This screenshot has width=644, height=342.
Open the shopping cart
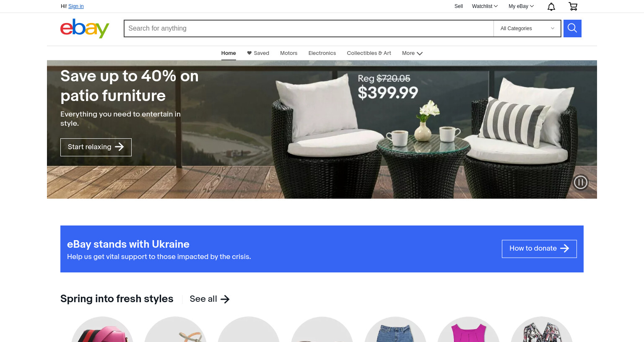click(573, 6)
